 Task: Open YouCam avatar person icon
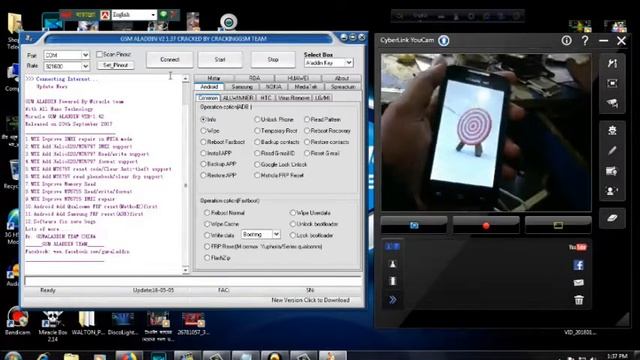tap(612, 191)
